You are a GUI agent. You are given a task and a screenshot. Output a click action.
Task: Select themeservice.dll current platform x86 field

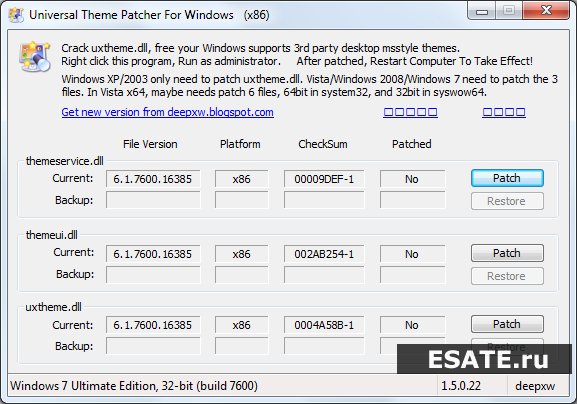(x=241, y=179)
